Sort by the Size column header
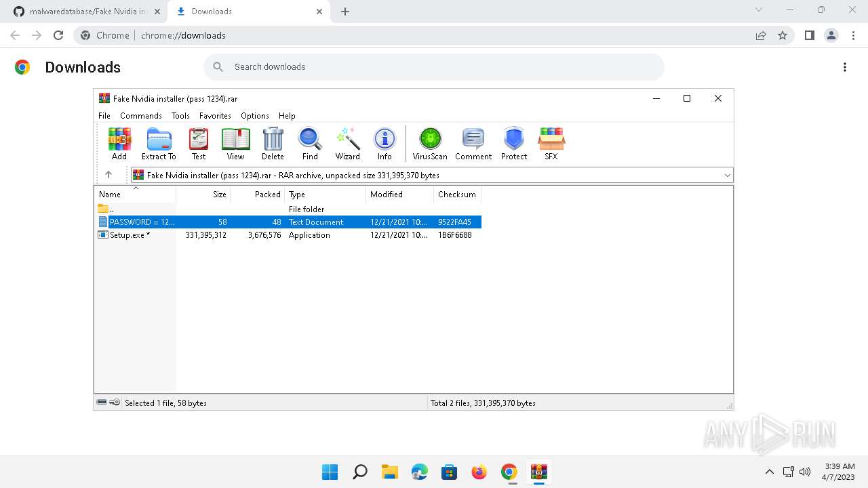This screenshot has height=488, width=868. pos(203,195)
